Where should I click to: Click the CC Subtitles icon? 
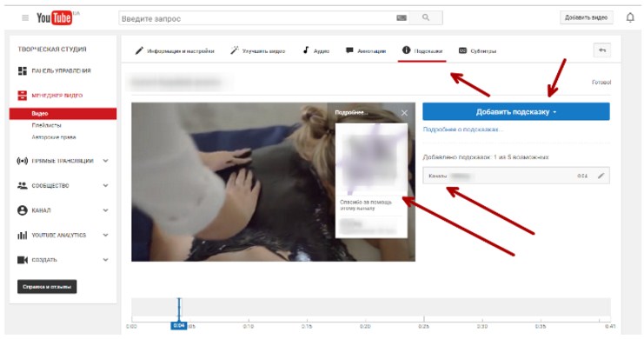click(462, 50)
